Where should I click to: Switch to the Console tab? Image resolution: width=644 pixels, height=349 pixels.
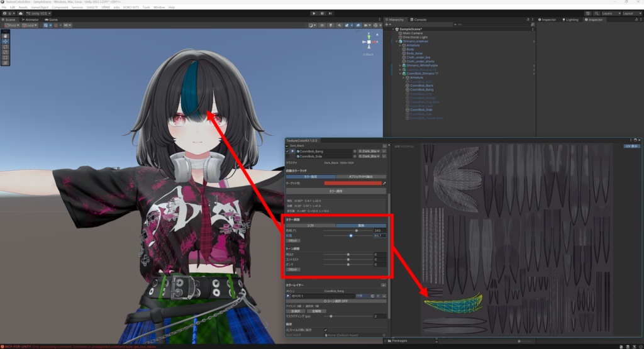click(418, 19)
